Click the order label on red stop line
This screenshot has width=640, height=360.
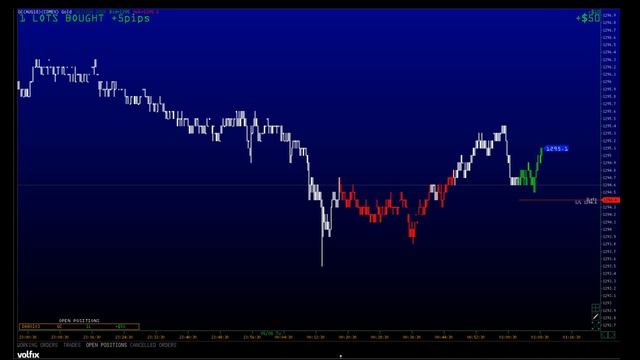click(586, 201)
